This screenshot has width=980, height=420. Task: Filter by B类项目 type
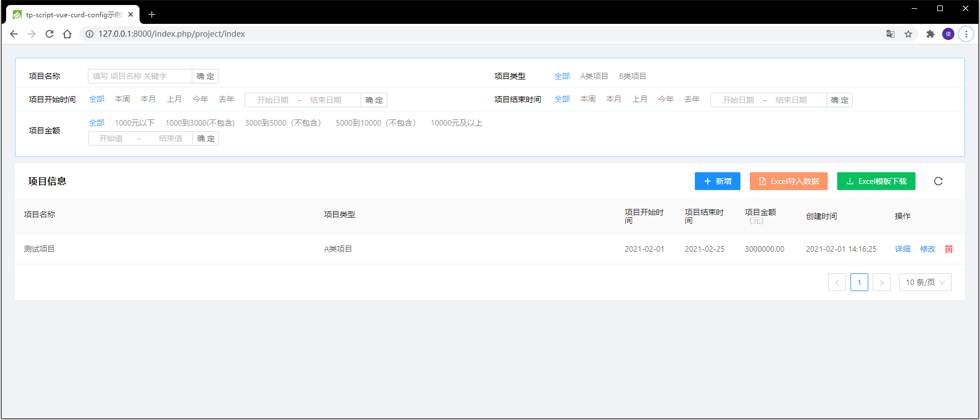point(633,76)
